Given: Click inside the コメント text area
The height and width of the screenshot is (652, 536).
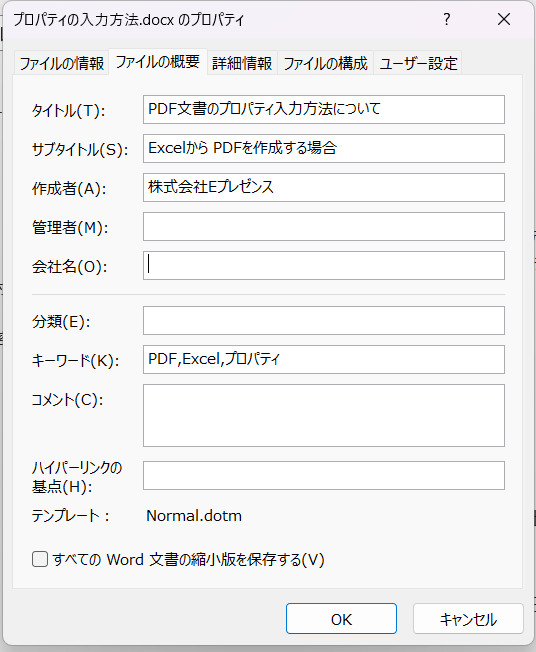Looking at the screenshot, I should point(324,415).
